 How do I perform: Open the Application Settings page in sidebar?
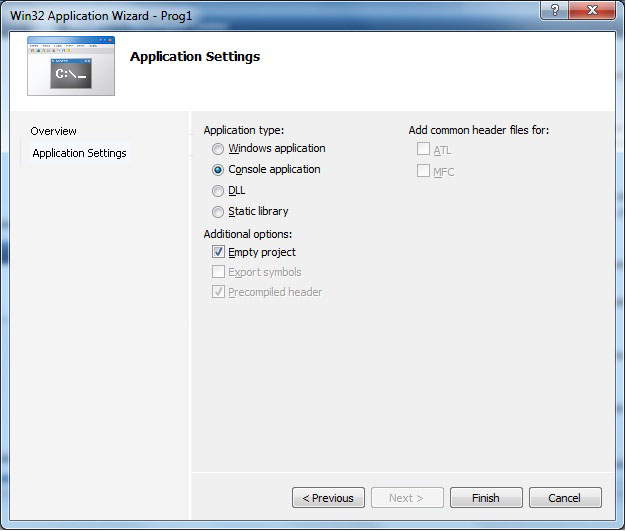pyautogui.click(x=79, y=153)
